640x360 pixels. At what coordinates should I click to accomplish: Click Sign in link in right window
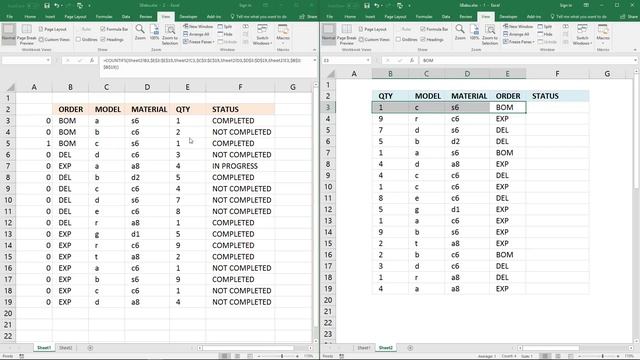pyautogui.click(x=566, y=5)
